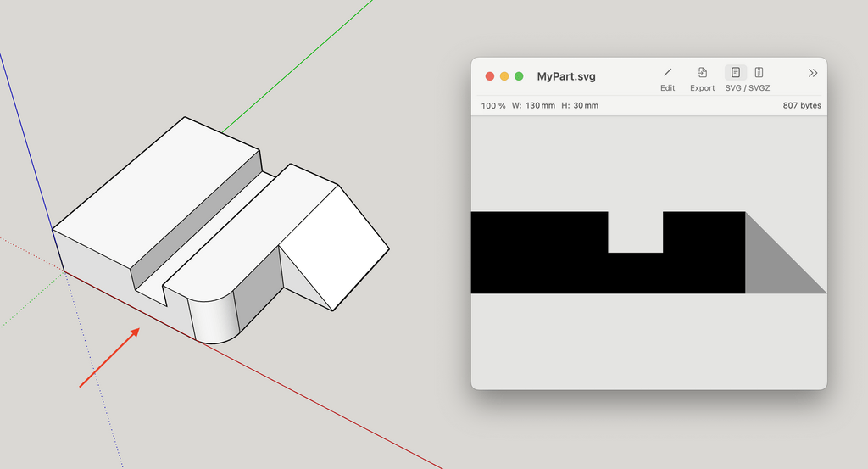The image size is (868, 469).
Task: Click the Edit label in the toolbar
Action: click(x=668, y=88)
